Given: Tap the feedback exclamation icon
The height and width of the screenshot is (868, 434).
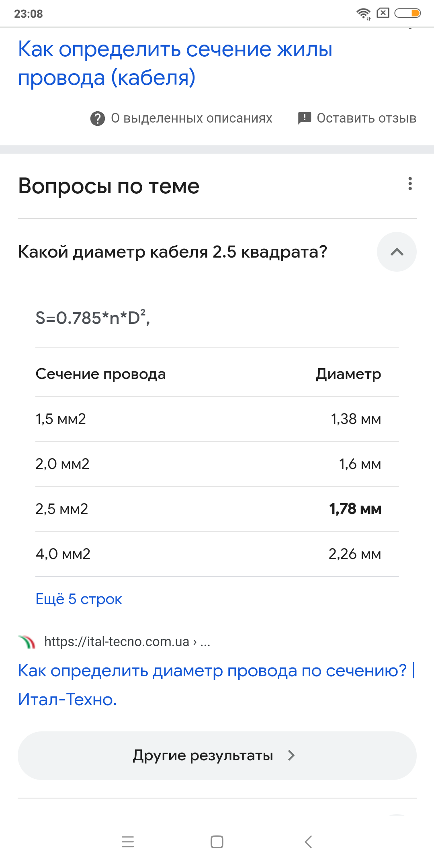Looking at the screenshot, I should pyautogui.click(x=304, y=118).
